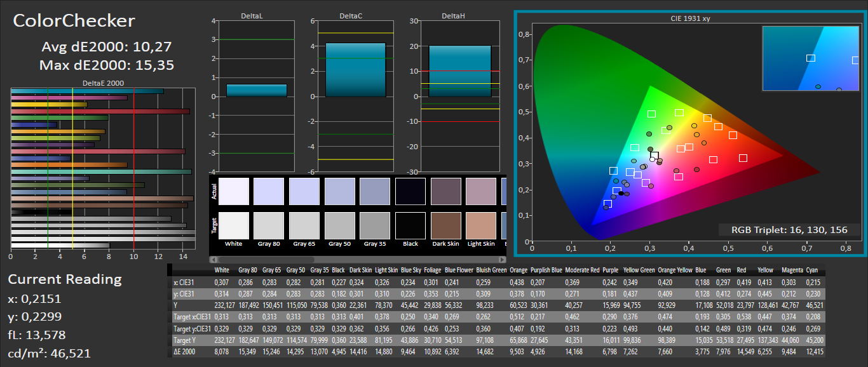Click the White column header in the table
The height and width of the screenshot is (367, 868).
[x=222, y=270]
